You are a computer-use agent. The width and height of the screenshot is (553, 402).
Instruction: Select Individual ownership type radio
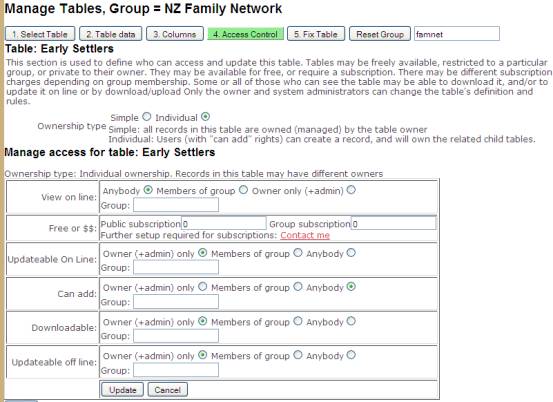tap(206, 116)
